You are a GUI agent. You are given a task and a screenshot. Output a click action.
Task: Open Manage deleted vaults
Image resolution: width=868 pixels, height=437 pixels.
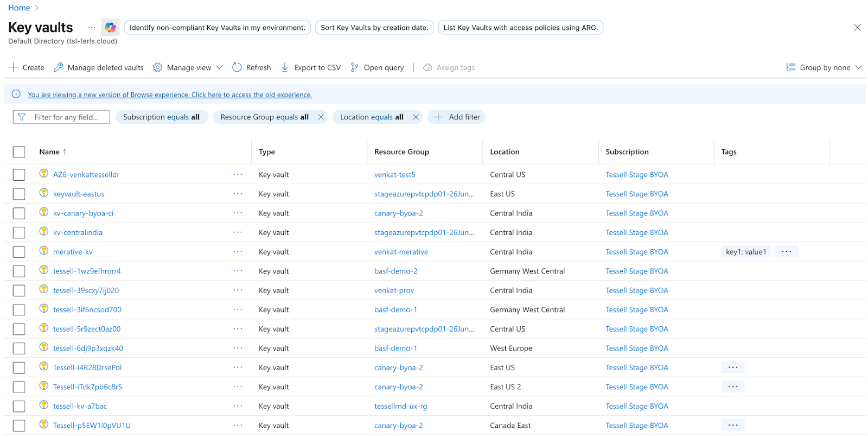click(x=99, y=67)
